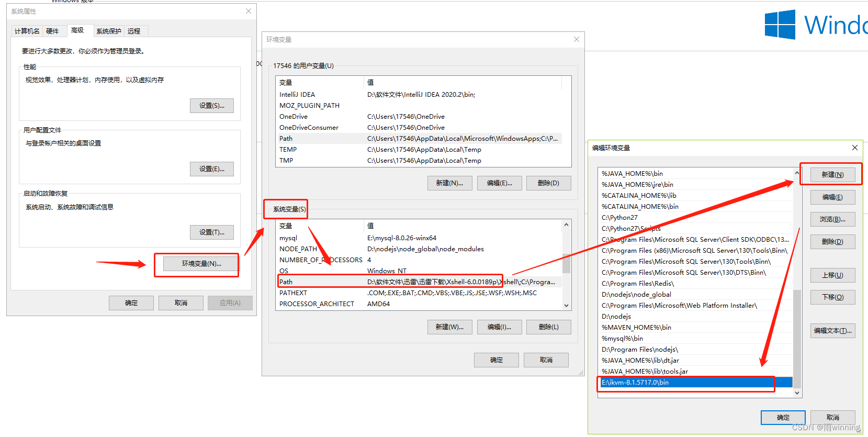Close the 系统属性 window

[x=249, y=11]
